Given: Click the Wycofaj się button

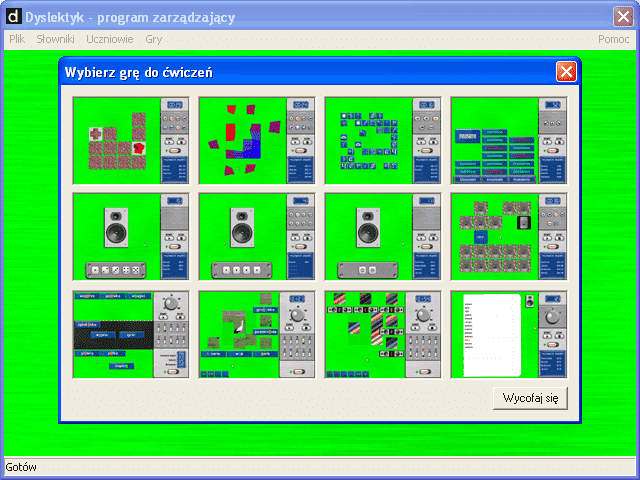Looking at the screenshot, I should tap(530, 398).
